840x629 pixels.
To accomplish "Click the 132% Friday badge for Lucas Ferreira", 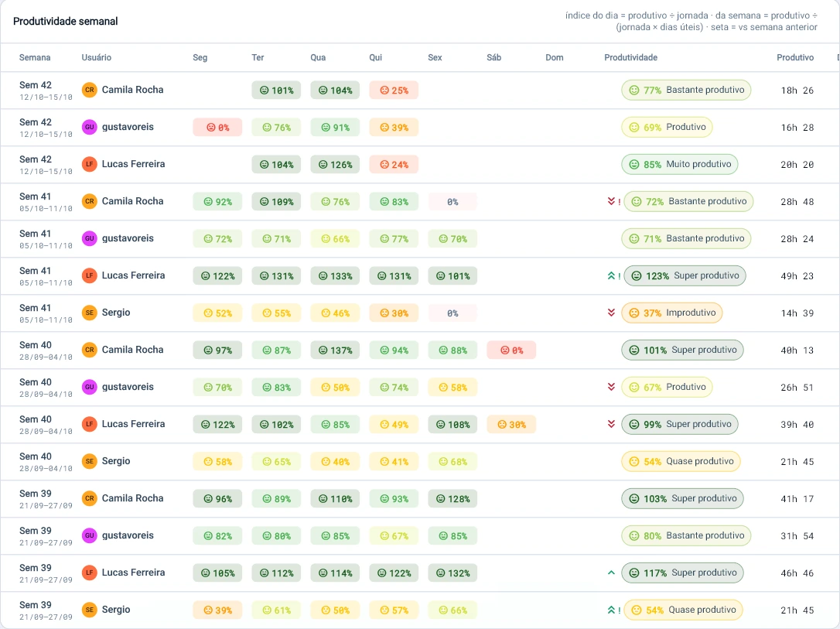I will pyautogui.click(x=452, y=573).
